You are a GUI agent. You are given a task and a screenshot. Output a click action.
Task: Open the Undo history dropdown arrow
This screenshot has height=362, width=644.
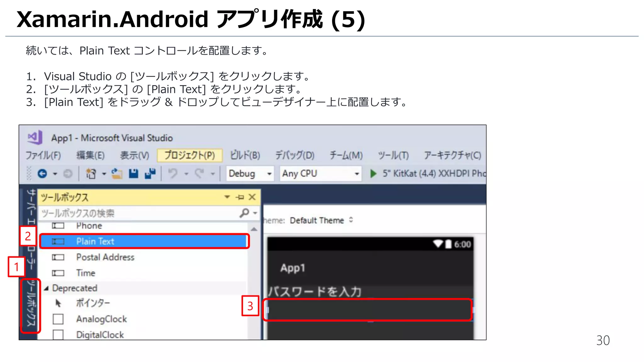(x=186, y=174)
